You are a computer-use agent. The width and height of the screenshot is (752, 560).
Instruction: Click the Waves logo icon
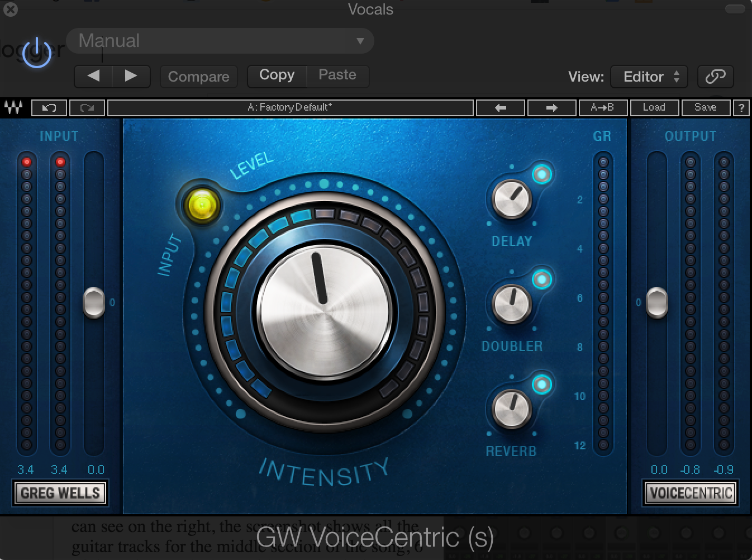13,107
